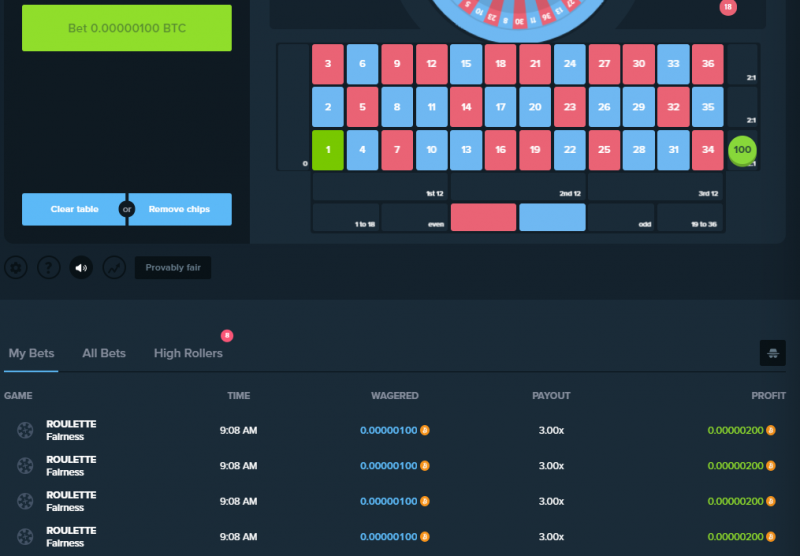This screenshot has width=800, height=556.
Task: Place chip on number 23
Action: (x=569, y=107)
